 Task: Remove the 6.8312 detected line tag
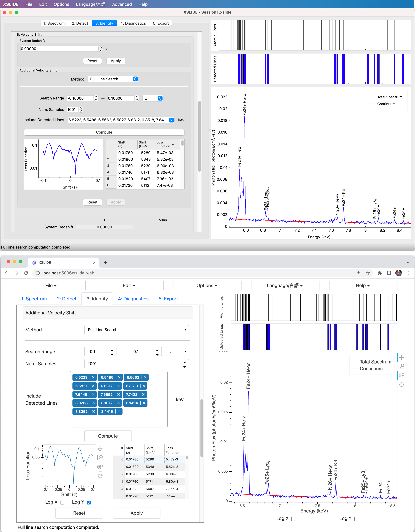click(118, 386)
